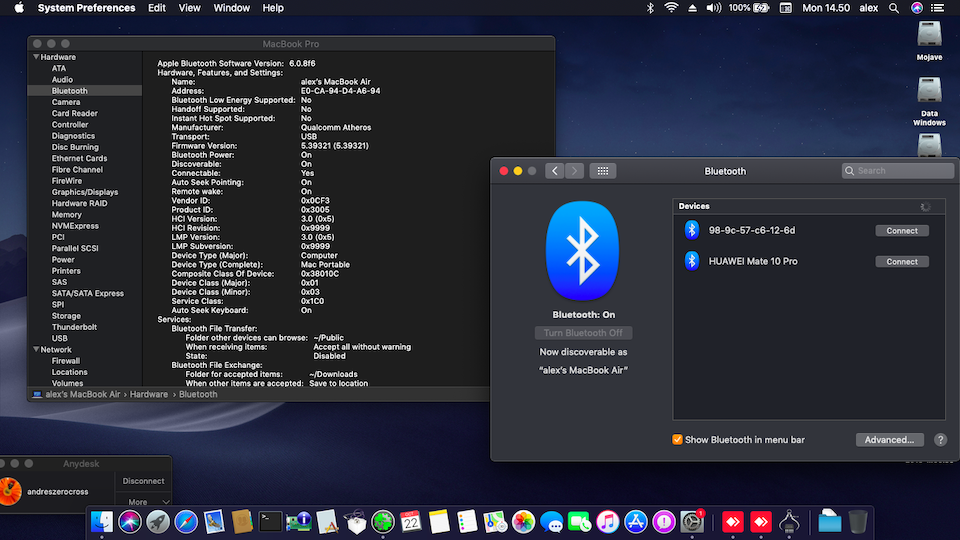The width and height of the screenshot is (960, 540).
Task: Collapse the Network section in sidebar
Action: pyautogui.click(x=36, y=350)
